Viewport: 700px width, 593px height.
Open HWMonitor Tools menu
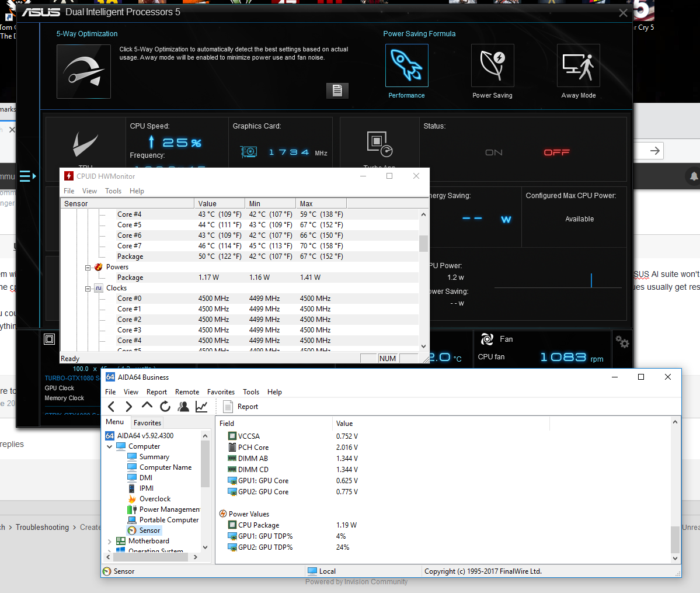pyautogui.click(x=113, y=191)
